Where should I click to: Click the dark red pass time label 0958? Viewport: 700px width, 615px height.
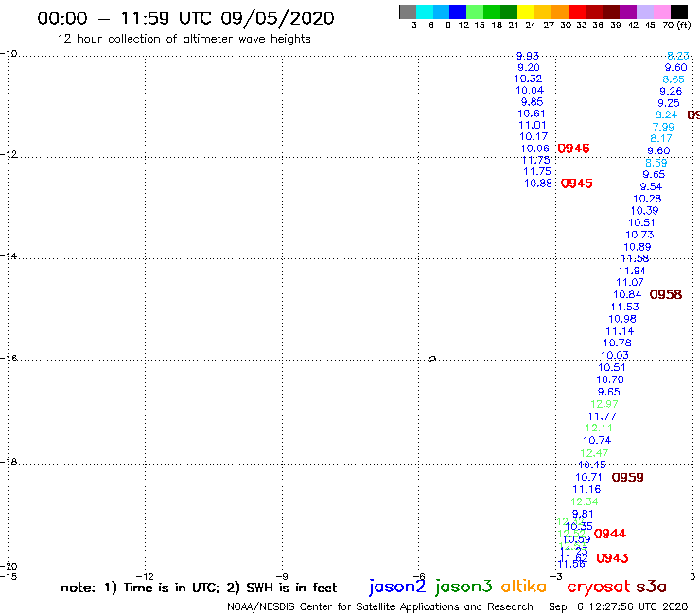point(666,295)
